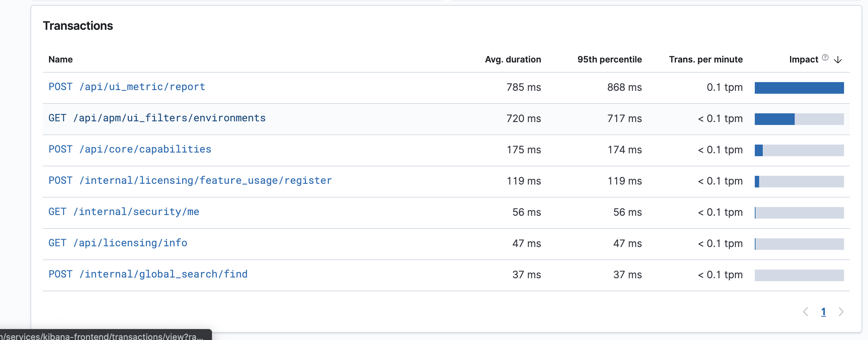Open POST /internal/global_search/find transaction

[148, 274]
